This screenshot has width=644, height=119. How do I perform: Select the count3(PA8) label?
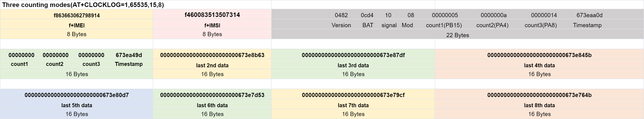(x=541, y=25)
